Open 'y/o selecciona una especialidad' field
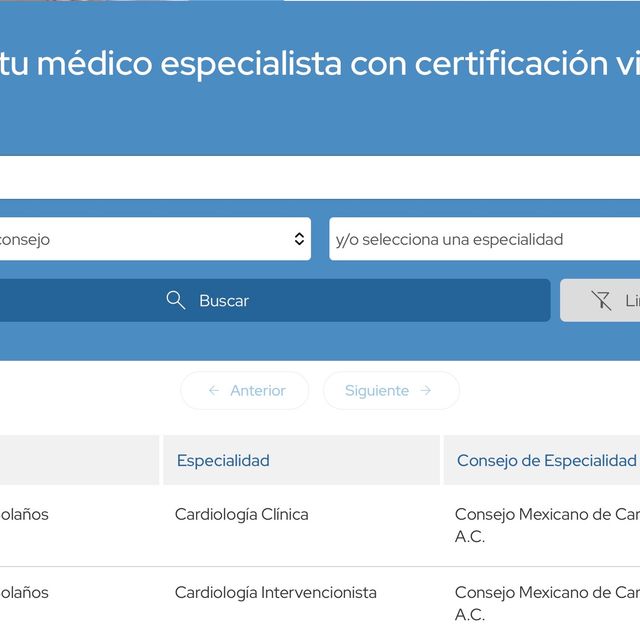 (x=484, y=239)
